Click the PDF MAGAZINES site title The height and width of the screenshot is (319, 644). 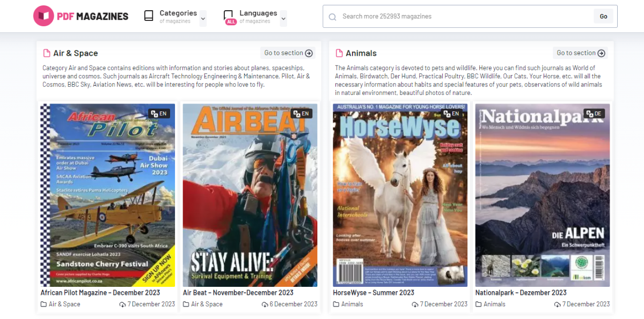pyautogui.click(x=93, y=17)
